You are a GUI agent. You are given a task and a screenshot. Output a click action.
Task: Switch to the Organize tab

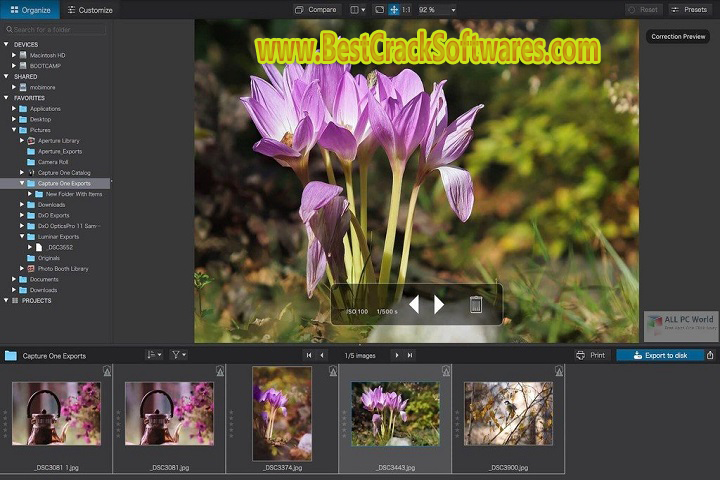click(x=30, y=10)
